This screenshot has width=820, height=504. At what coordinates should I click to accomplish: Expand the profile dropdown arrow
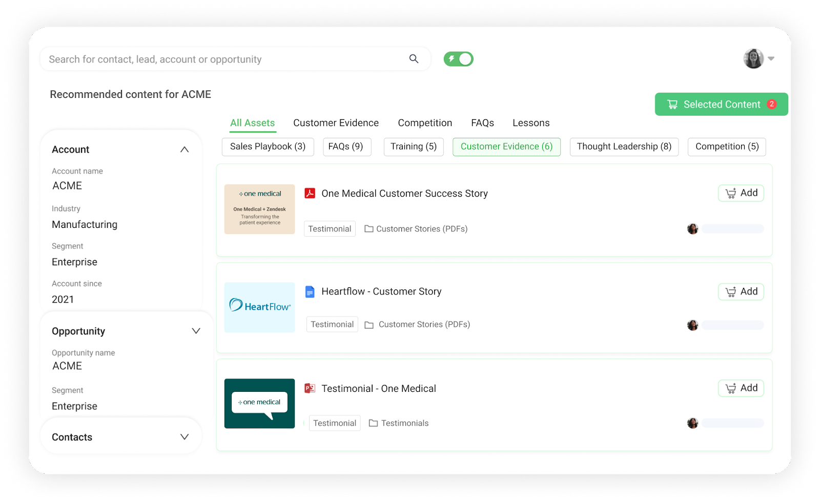(x=771, y=58)
